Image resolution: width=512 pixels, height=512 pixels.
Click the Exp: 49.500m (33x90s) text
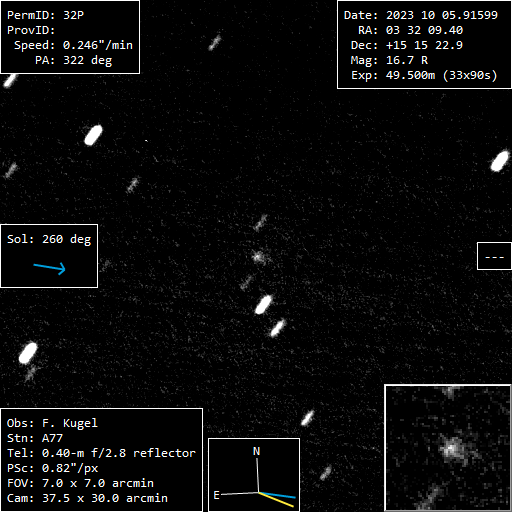[x=424, y=75]
